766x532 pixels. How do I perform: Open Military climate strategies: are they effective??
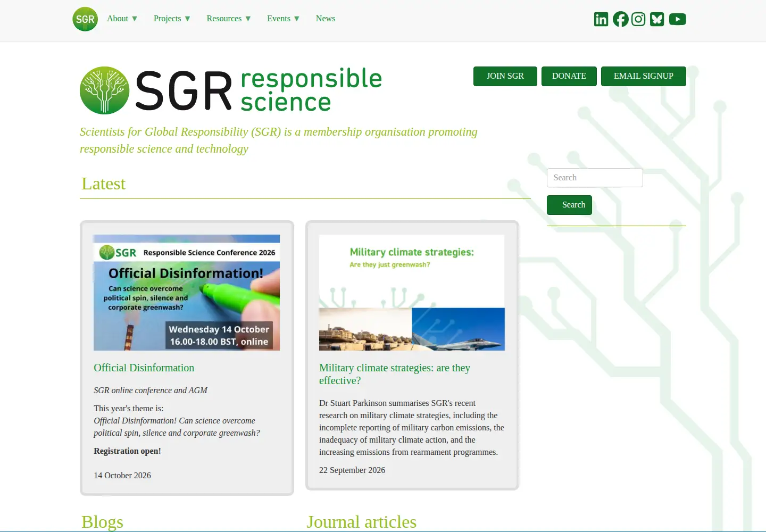pos(395,374)
